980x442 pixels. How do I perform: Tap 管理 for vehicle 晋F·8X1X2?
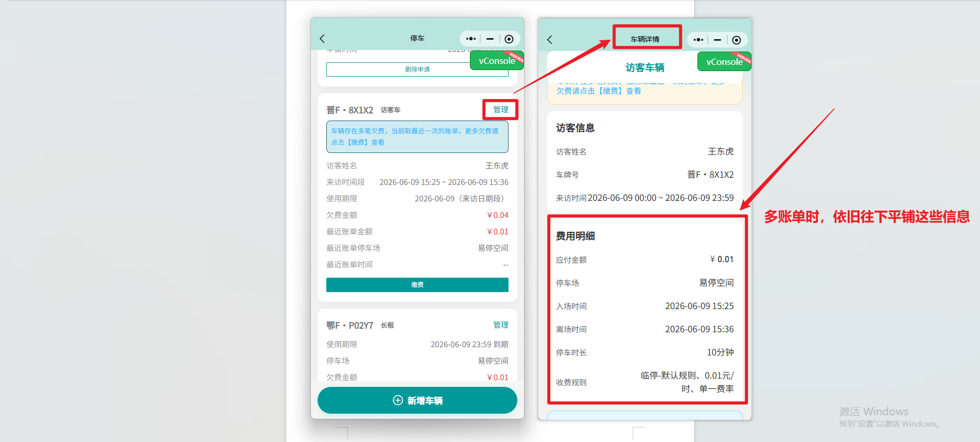tap(501, 110)
